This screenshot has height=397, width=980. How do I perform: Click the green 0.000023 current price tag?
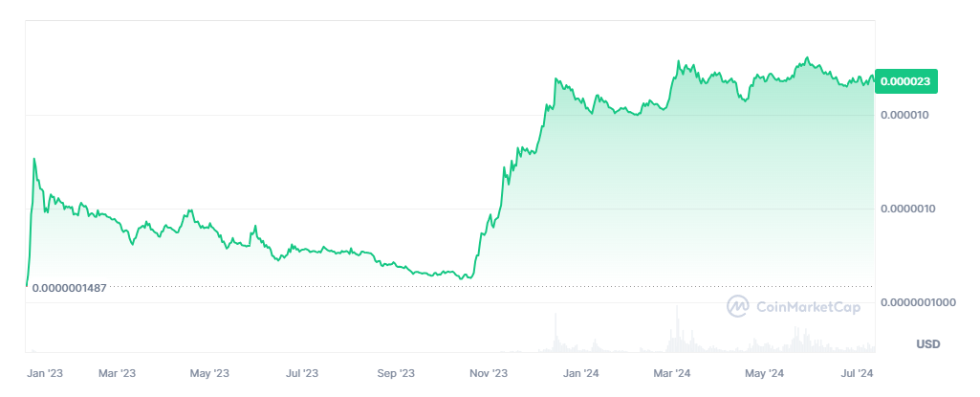click(x=908, y=82)
